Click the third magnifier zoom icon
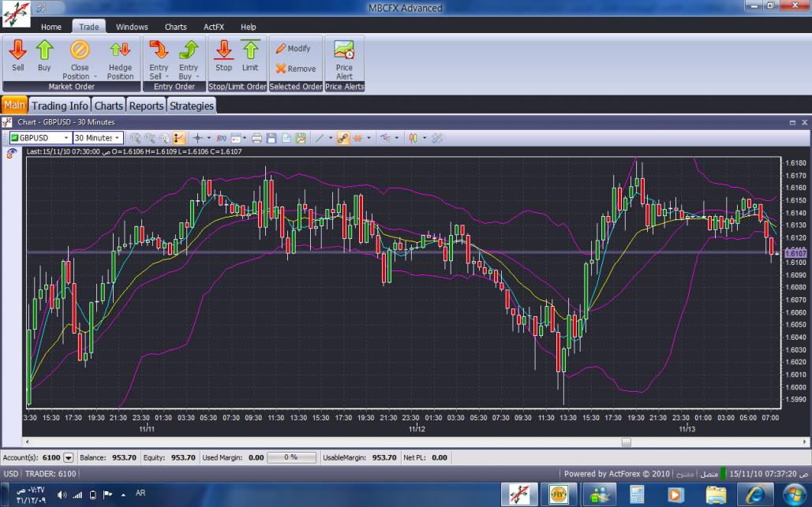The image size is (812, 507). pyautogui.click(x=163, y=138)
